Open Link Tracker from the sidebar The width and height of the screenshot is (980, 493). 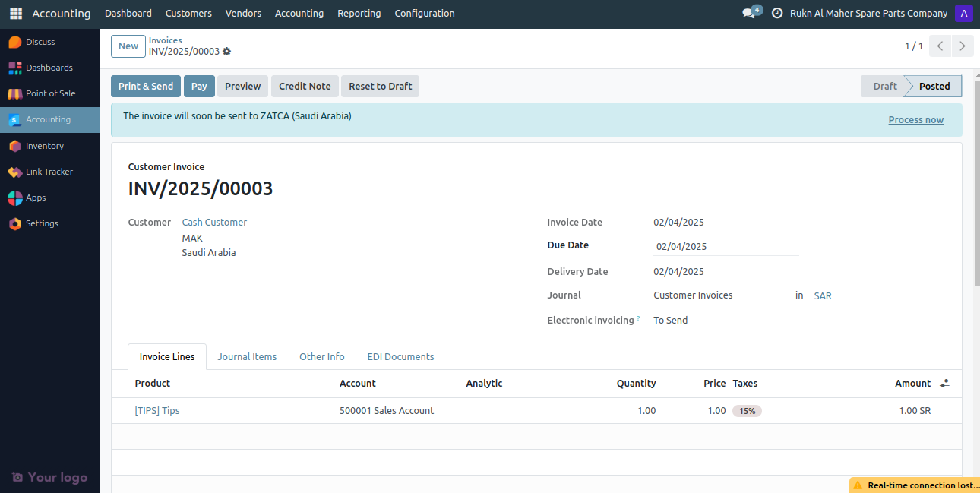tap(49, 171)
